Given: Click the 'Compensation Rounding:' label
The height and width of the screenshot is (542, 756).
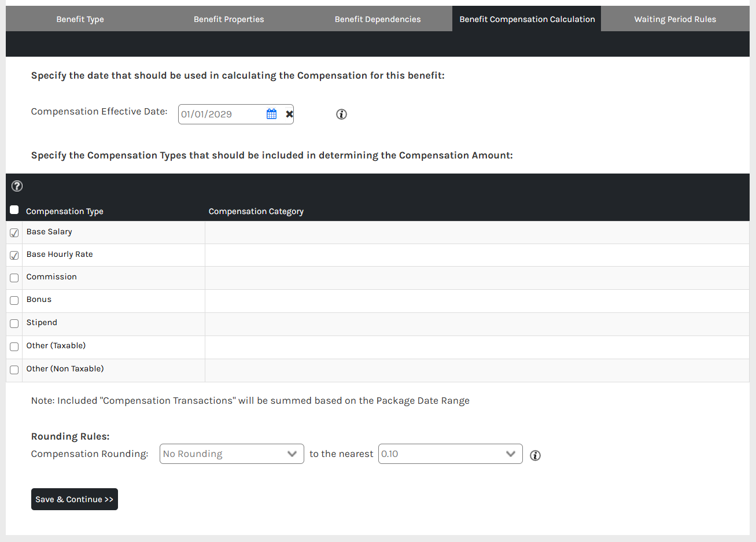Looking at the screenshot, I should pos(90,453).
